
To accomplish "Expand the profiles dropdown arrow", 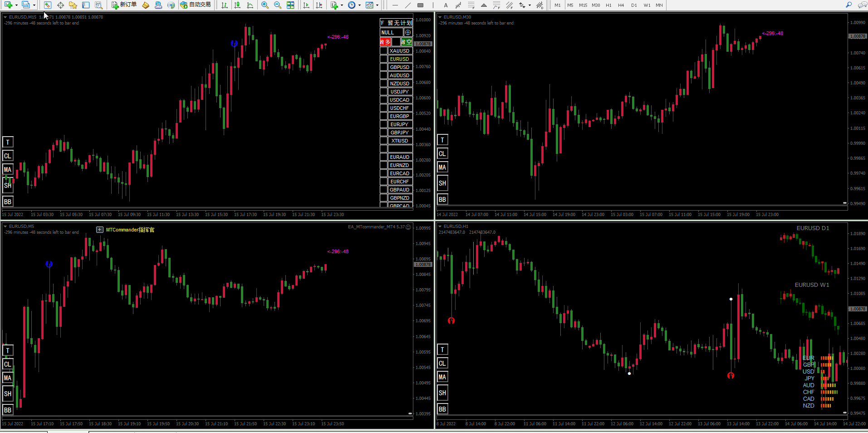I will coord(34,5).
